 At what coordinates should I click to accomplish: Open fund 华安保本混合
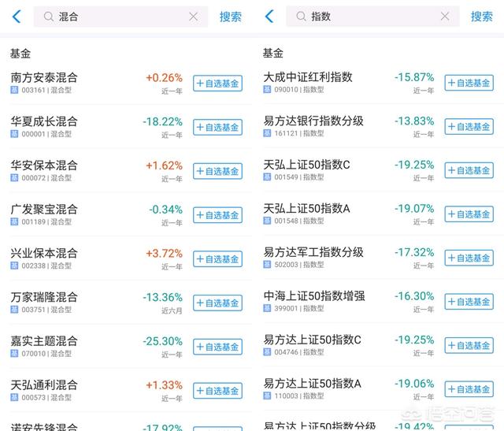tap(44, 165)
